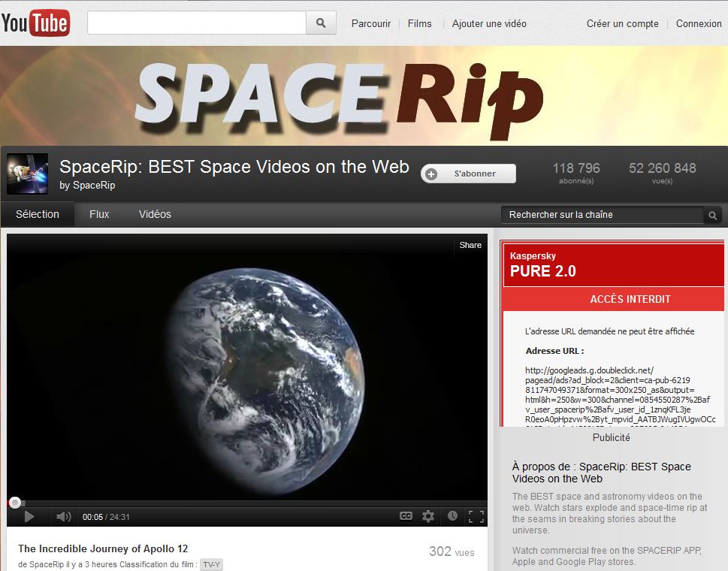Screen dimensions: 728x571
Task: Click the SpaceRip channel banner
Action: coord(364,95)
